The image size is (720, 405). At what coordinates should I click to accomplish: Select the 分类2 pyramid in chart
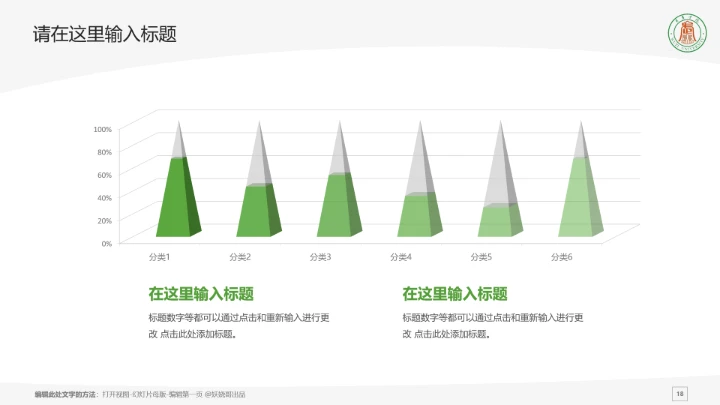(x=259, y=212)
